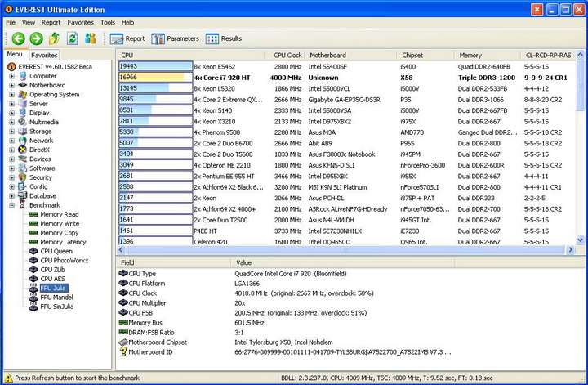588x385 pixels.
Task: Sort by CL-RCD-RP-RAS column header
Action: (548, 55)
